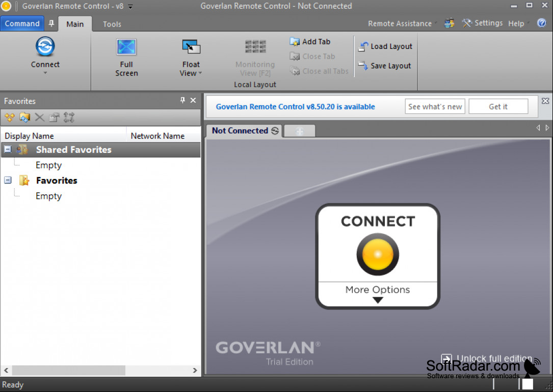
Task: Click See what's new button
Action: click(x=435, y=107)
